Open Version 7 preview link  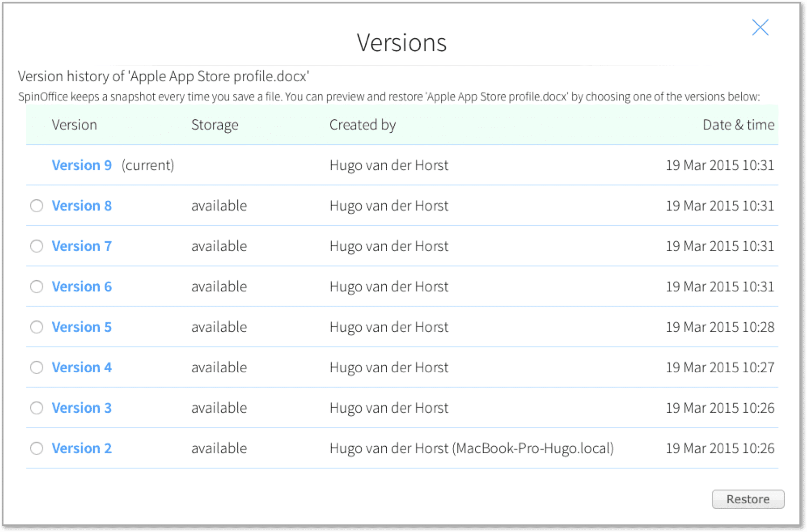pos(82,246)
